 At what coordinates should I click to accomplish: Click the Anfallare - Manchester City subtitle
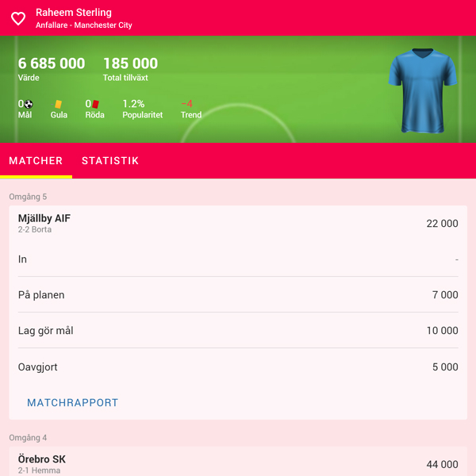[x=84, y=25]
